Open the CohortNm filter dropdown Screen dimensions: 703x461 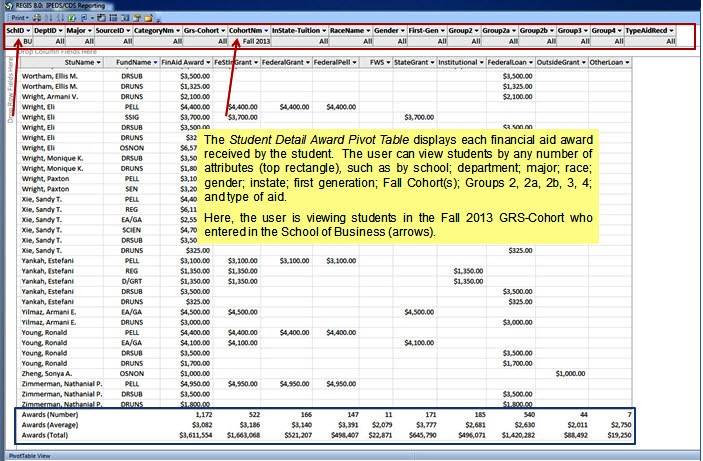click(266, 30)
